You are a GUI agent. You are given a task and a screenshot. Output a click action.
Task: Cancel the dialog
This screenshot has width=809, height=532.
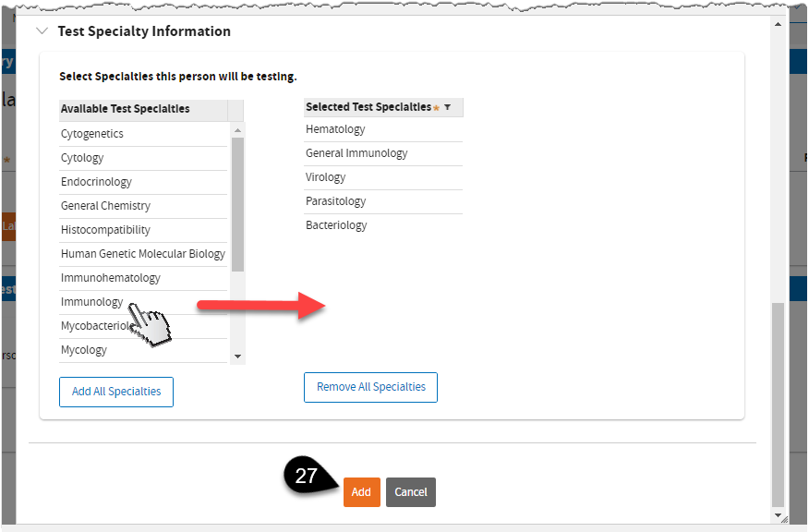click(410, 492)
